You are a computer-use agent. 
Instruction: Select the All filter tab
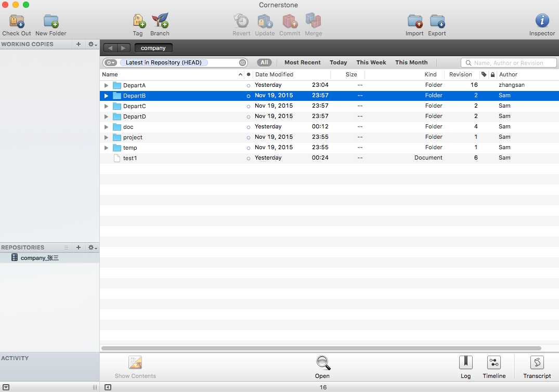[264, 62]
